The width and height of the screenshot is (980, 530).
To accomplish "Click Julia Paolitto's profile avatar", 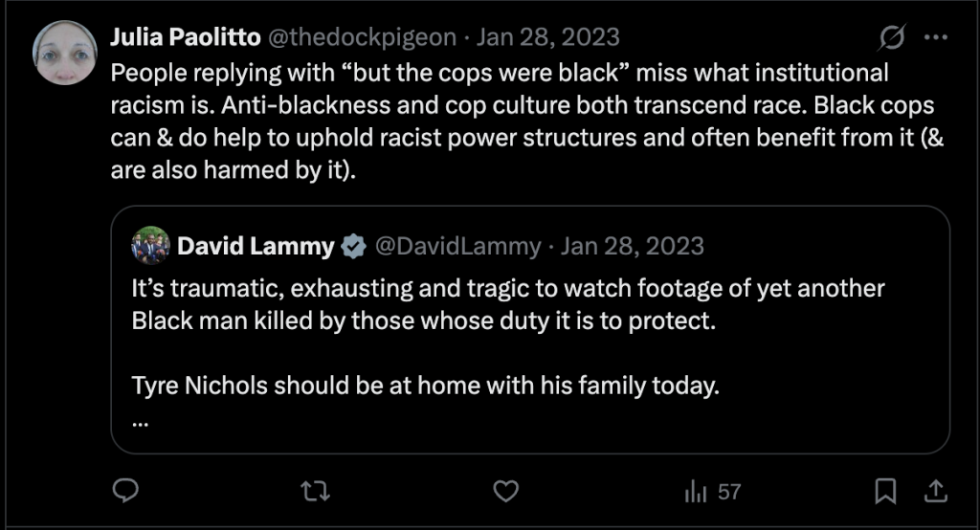I will click(x=65, y=52).
